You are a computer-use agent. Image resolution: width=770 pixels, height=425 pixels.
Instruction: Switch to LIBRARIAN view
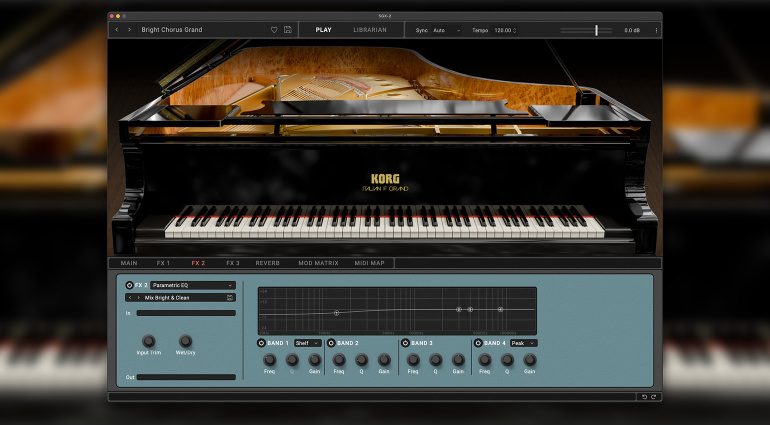point(370,30)
